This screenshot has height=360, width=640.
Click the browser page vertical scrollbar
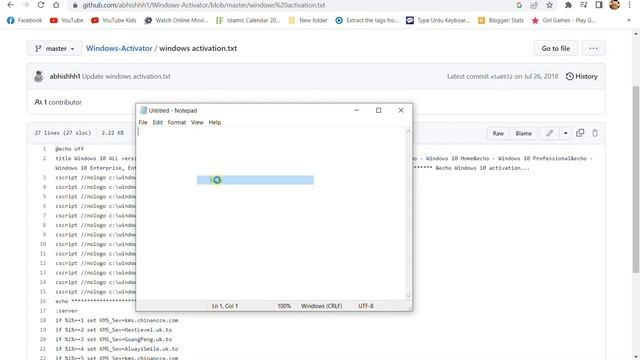click(636, 180)
